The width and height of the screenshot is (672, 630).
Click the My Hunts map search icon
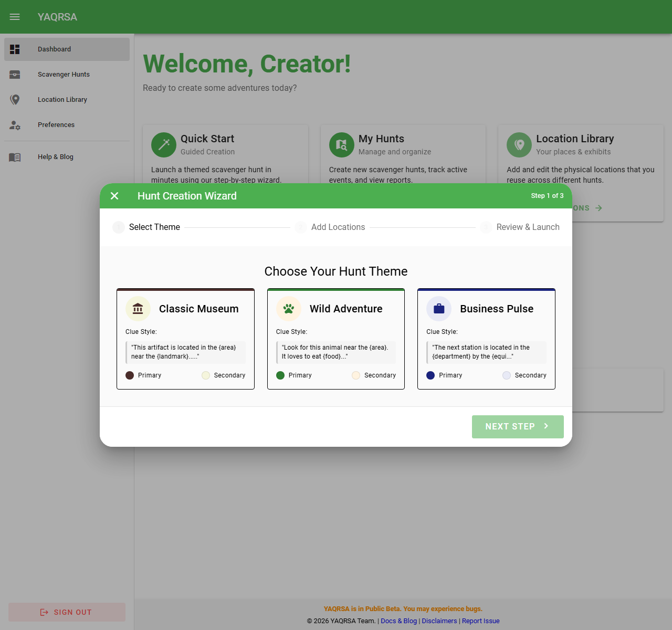[342, 145]
